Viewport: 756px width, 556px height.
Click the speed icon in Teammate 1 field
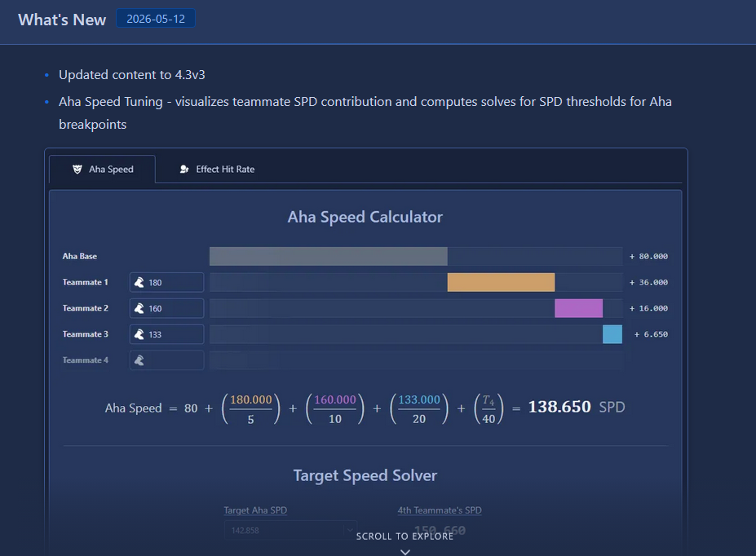(x=139, y=282)
